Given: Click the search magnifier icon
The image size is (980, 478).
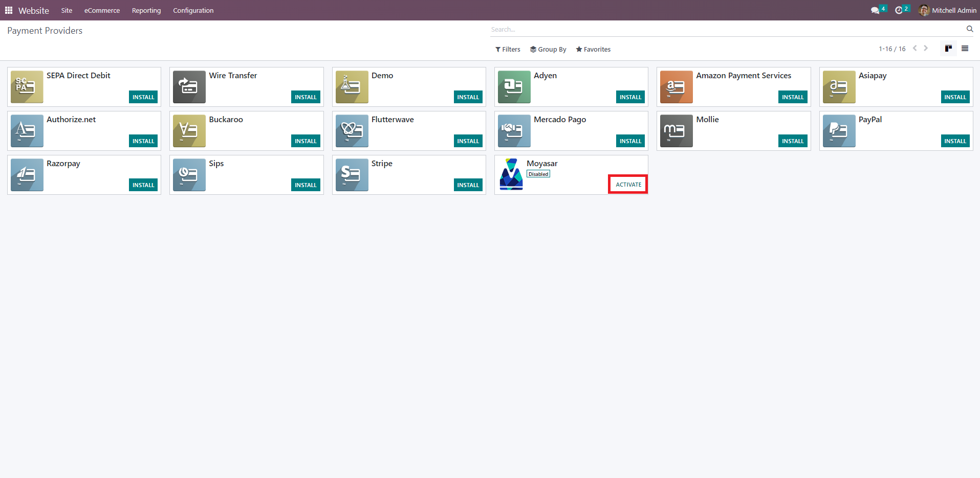Looking at the screenshot, I should click(969, 29).
